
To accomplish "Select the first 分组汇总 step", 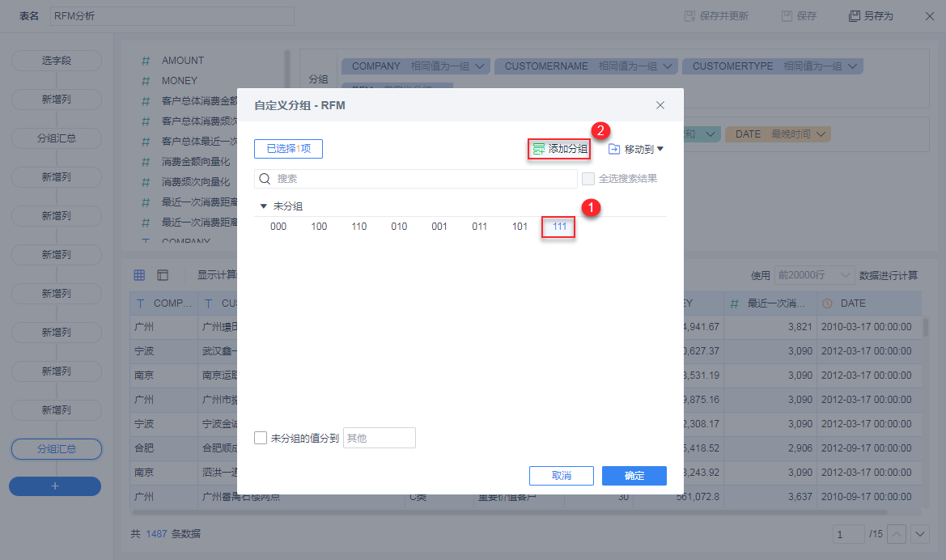I will [57, 138].
